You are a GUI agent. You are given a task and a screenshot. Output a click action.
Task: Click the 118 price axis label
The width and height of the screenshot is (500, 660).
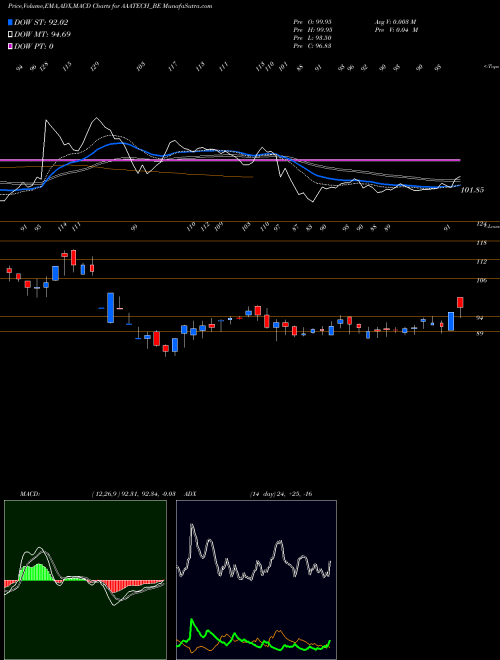coord(481,243)
